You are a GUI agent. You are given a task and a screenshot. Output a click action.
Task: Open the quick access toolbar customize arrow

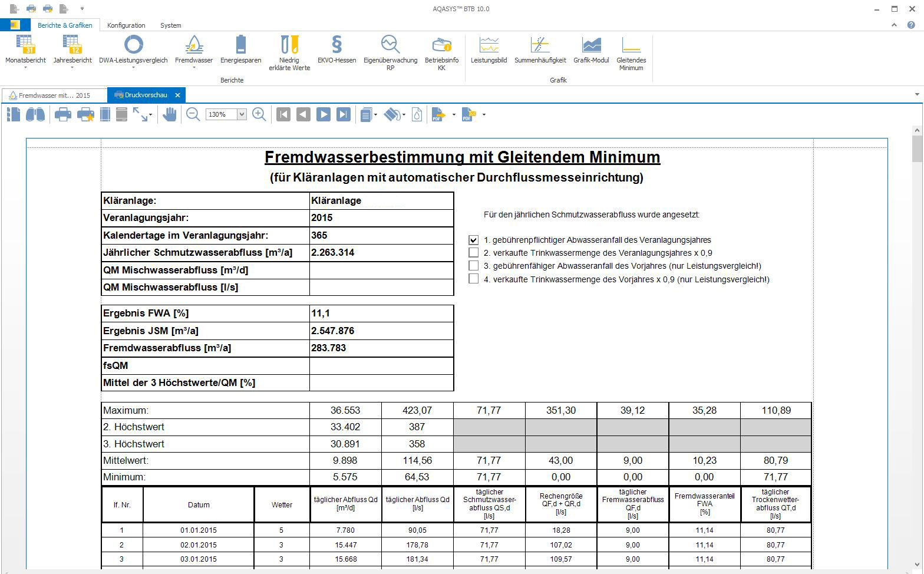pyautogui.click(x=82, y=9)
